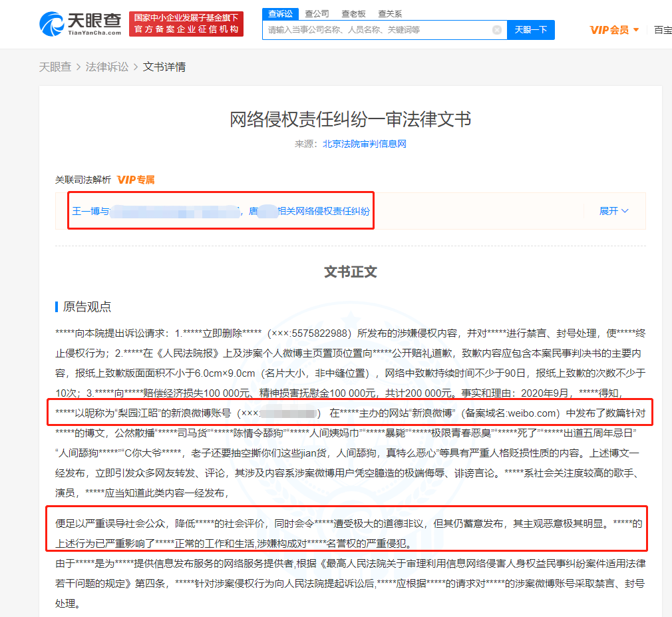Click the VIP会员 label
672x617 pixels.
609,29
